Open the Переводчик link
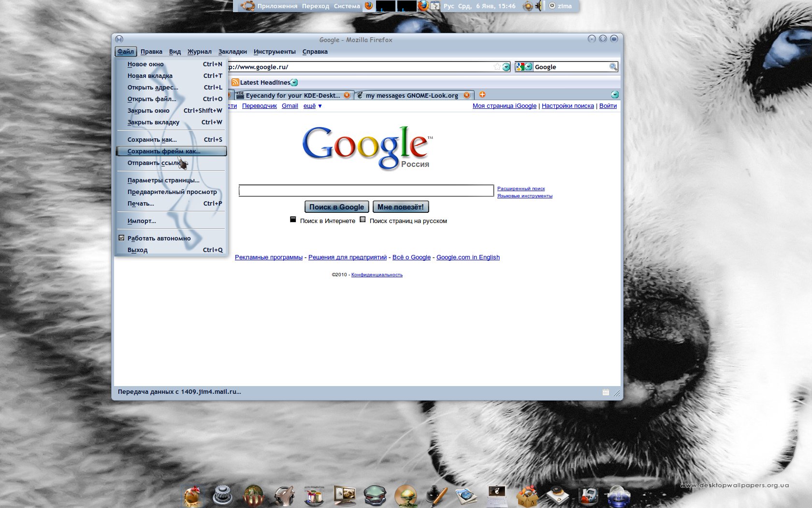This screenshot has height=508, width=812. coord(260,106)
